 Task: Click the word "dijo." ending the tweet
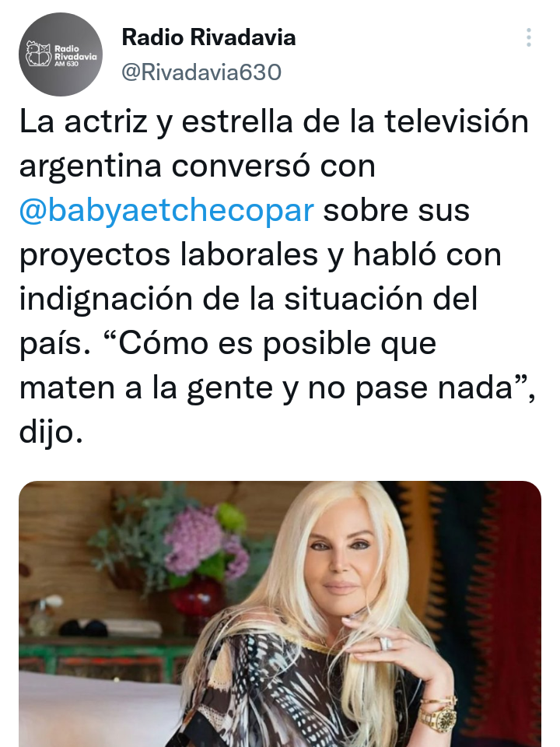tap(51, 432)
